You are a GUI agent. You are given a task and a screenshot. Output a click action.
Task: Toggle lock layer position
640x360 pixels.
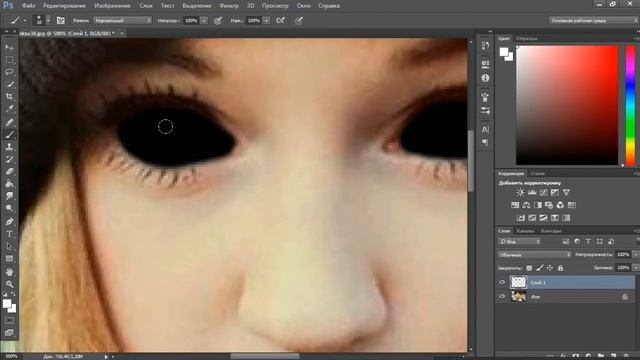point(550,268)
